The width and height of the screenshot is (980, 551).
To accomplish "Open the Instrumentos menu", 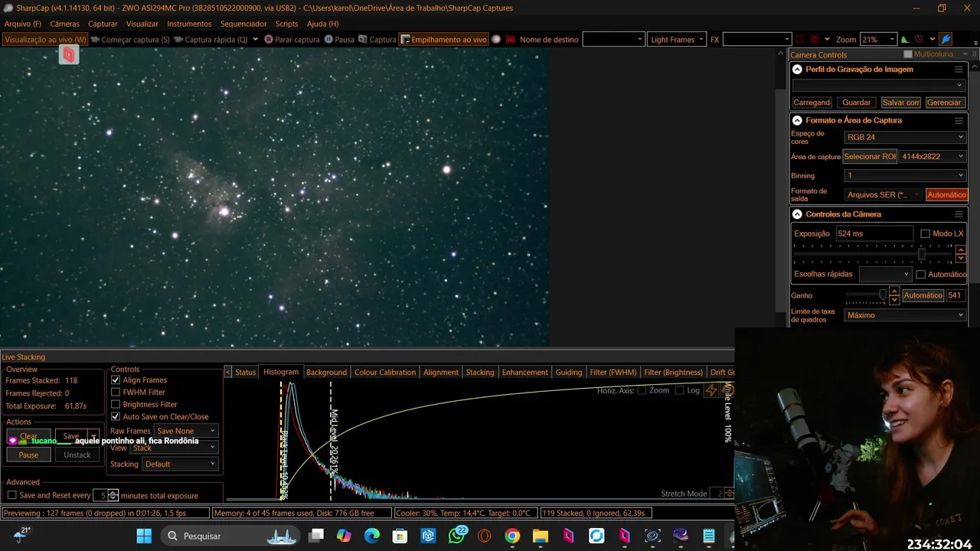I will pyautogui.click(x=189, y=24).
